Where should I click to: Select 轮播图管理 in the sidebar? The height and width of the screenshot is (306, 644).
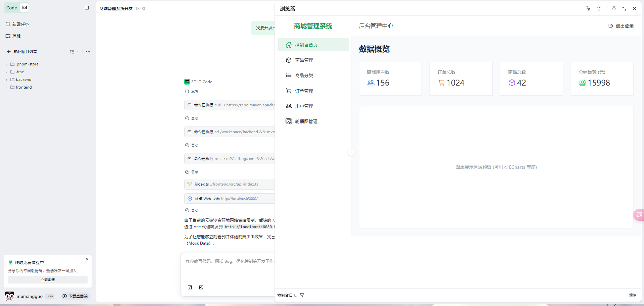click(306, 121)
